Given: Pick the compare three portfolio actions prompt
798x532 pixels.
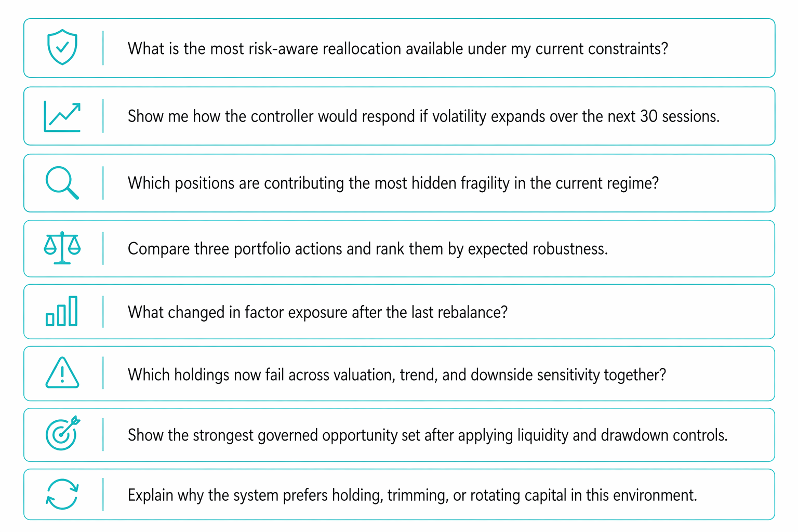Looking at the screenshot, I should [367, 249].
